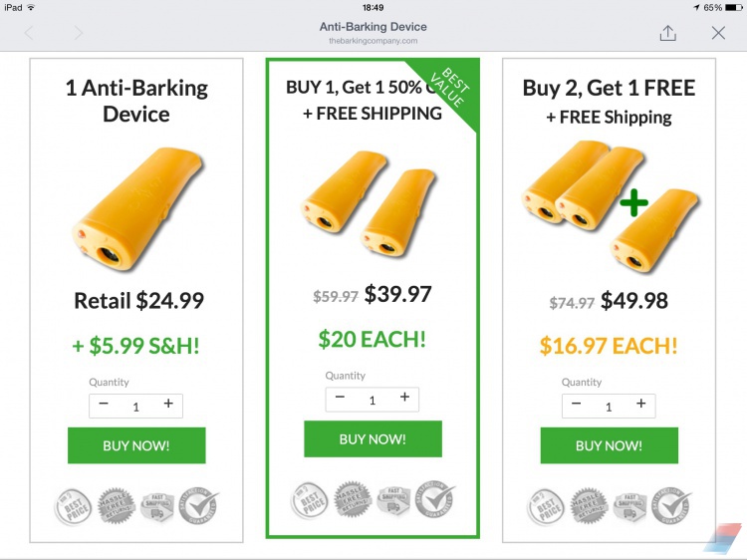747x560 pixels.
Task: Tap the quantity field in the middle offer
Action: 373,400
